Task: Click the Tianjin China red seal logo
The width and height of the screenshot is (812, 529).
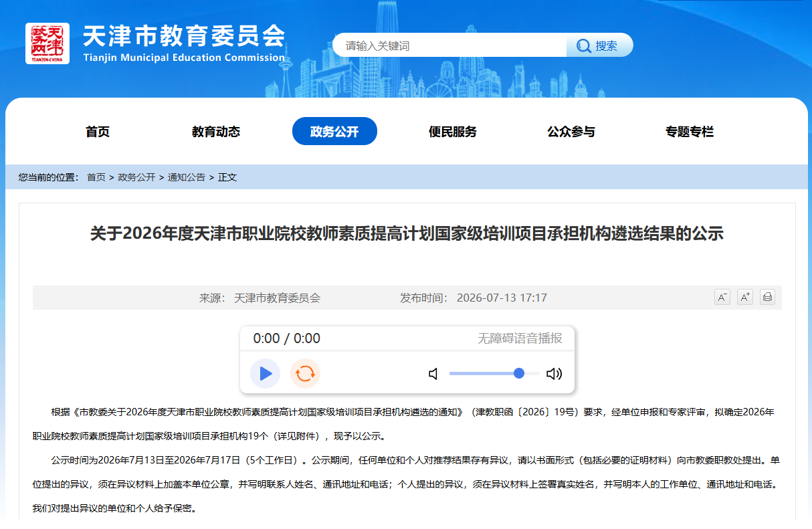Action: [x=47, y=43]
